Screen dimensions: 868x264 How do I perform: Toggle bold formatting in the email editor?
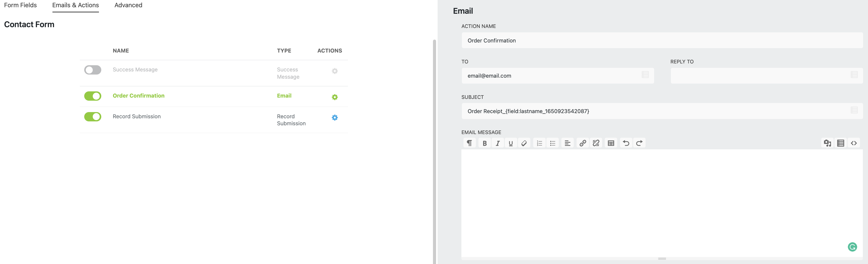(x=484, y=143)
